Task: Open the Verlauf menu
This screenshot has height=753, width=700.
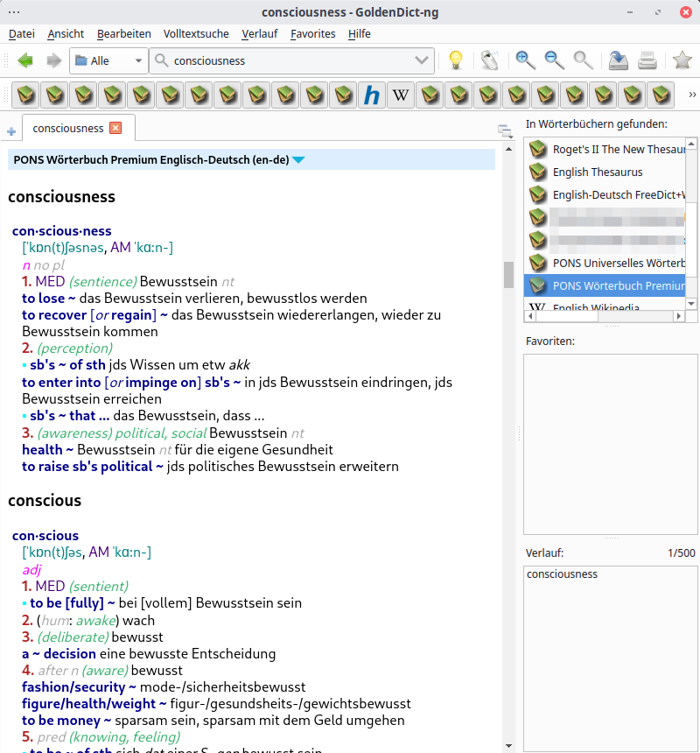Action: pos(260,33)
